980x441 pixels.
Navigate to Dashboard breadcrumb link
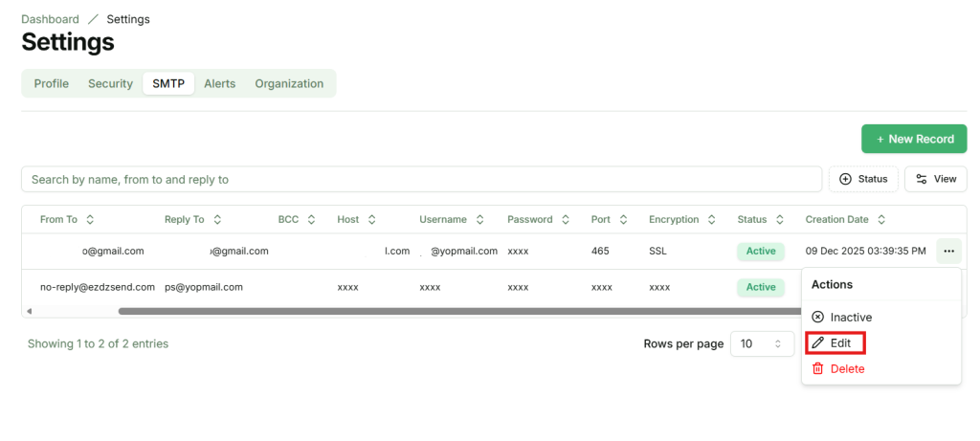tap(50, 19)
